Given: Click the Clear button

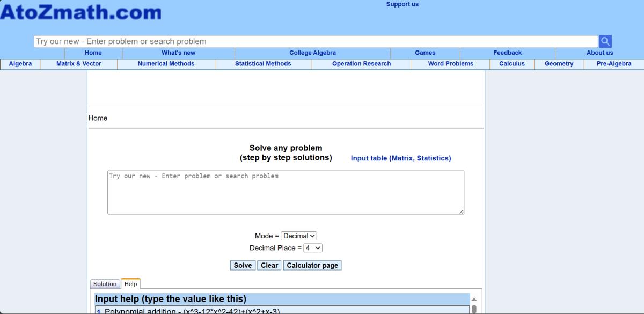Looking at the screenshot, I should tap(269, 265).
